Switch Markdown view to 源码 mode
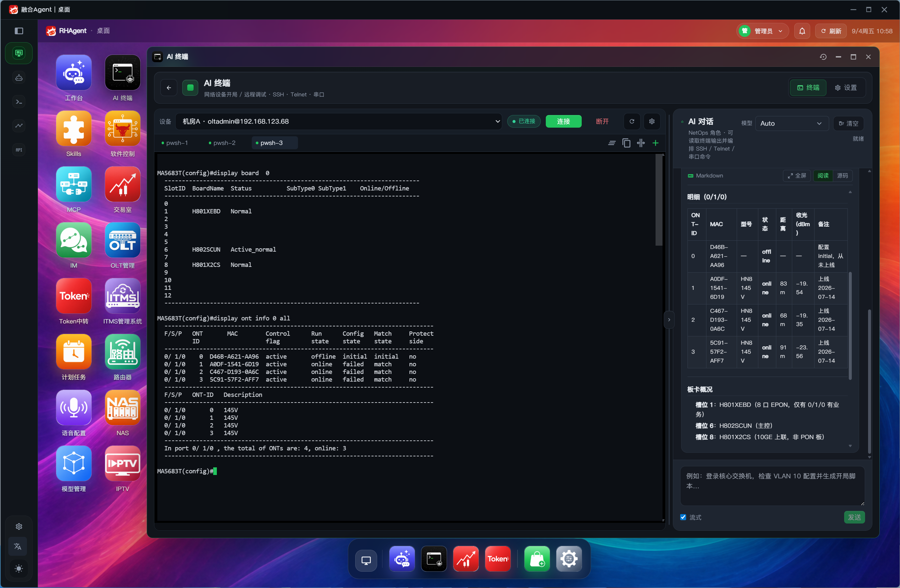 (842, 176)
